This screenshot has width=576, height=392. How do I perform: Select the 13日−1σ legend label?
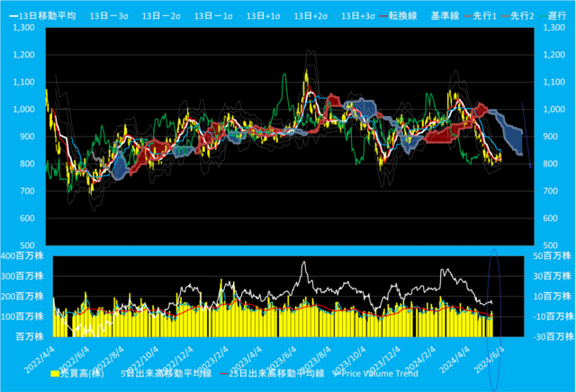pos(213,16)
